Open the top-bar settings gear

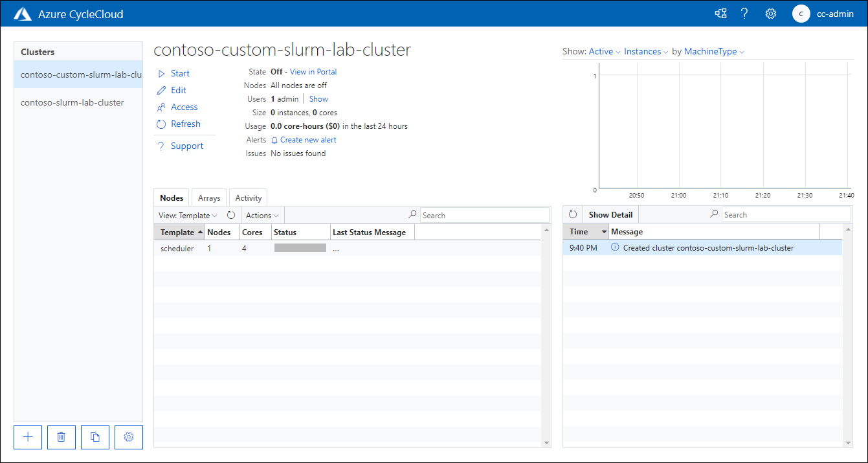pos(770,13)
